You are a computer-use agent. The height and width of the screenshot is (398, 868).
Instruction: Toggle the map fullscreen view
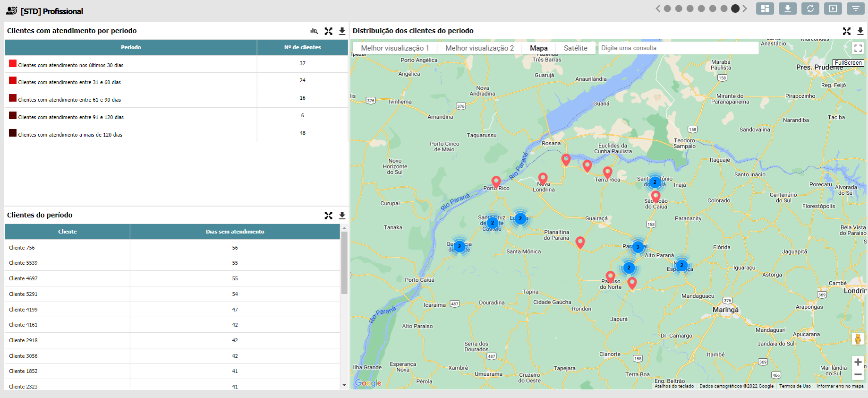tap(858, 48)
